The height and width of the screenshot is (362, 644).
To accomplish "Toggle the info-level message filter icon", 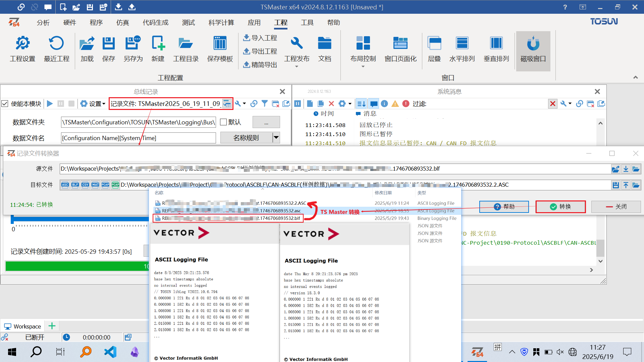I will coord(384,104).
